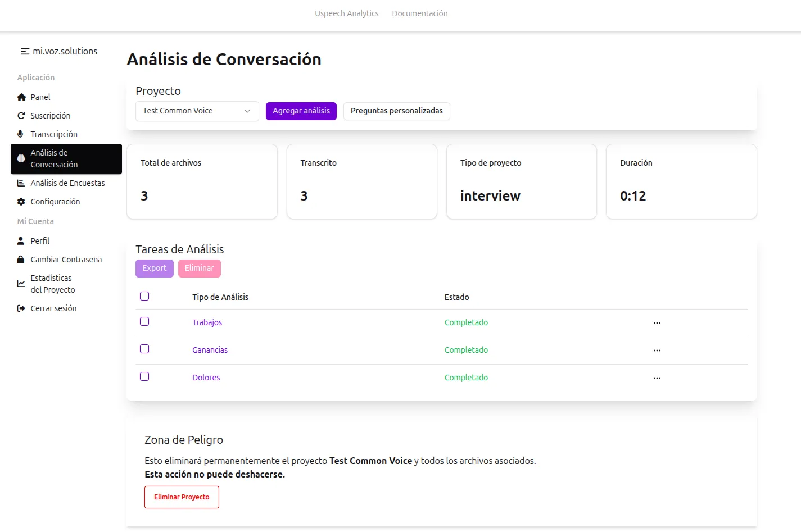This screenshot has height=532, width=801.
Task: Check the Trabajos row checkbox
Action: point(144,321)
